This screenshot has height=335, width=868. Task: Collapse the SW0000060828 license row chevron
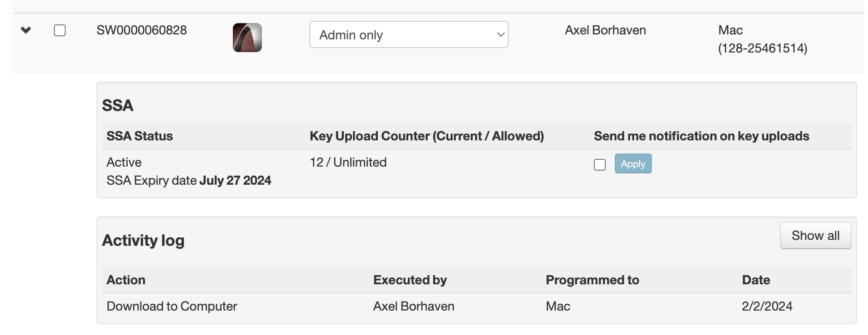(x=26, y=30)
